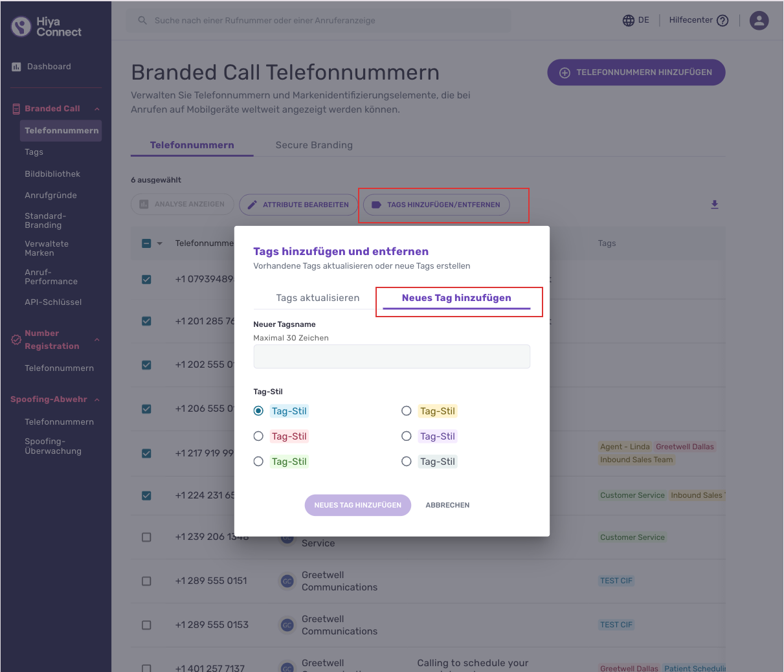
Task: Click the Neuer Tagsname input field
Action: (392, 357)
